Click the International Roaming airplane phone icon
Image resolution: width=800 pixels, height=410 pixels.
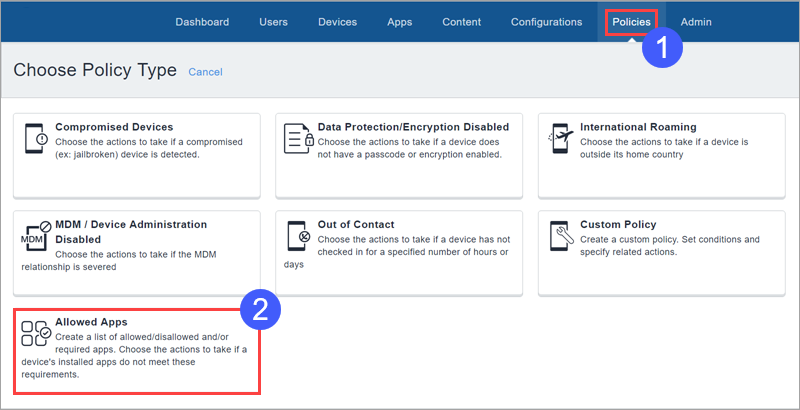click(x=561, y=139)
